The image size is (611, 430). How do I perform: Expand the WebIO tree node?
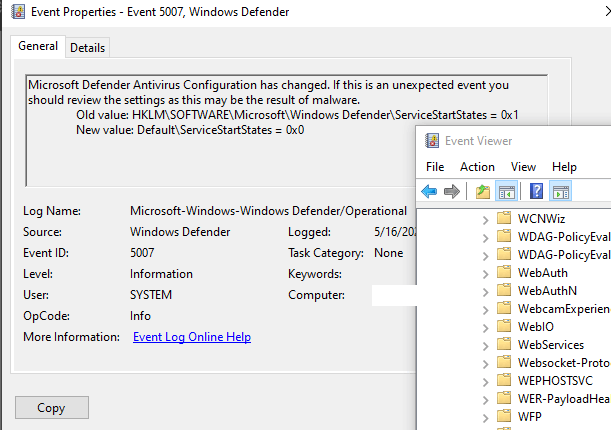click(x=485, y=328)
